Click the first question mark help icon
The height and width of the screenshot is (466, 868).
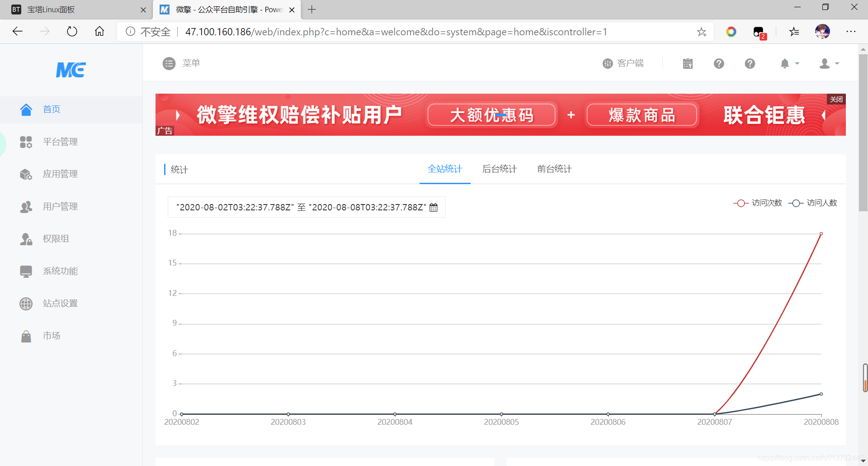point(719,63)
